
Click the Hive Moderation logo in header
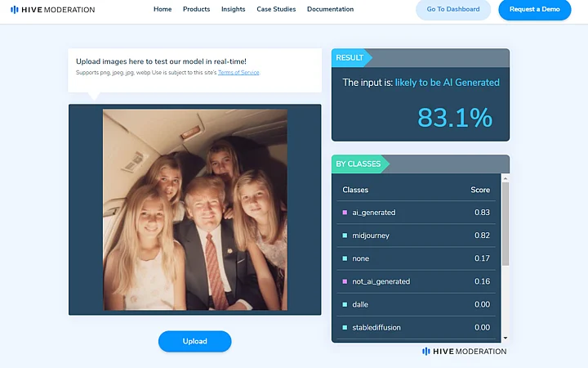tap(52, 10)
